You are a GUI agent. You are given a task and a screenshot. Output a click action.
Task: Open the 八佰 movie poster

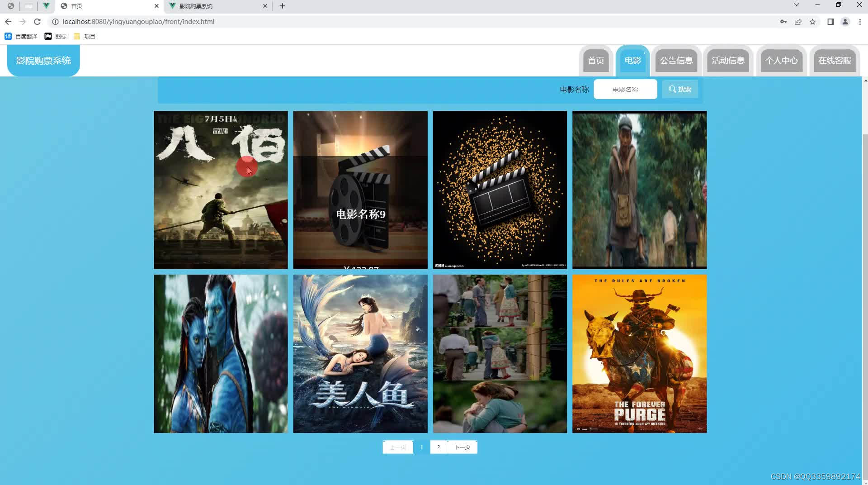(x=221, y=190)
